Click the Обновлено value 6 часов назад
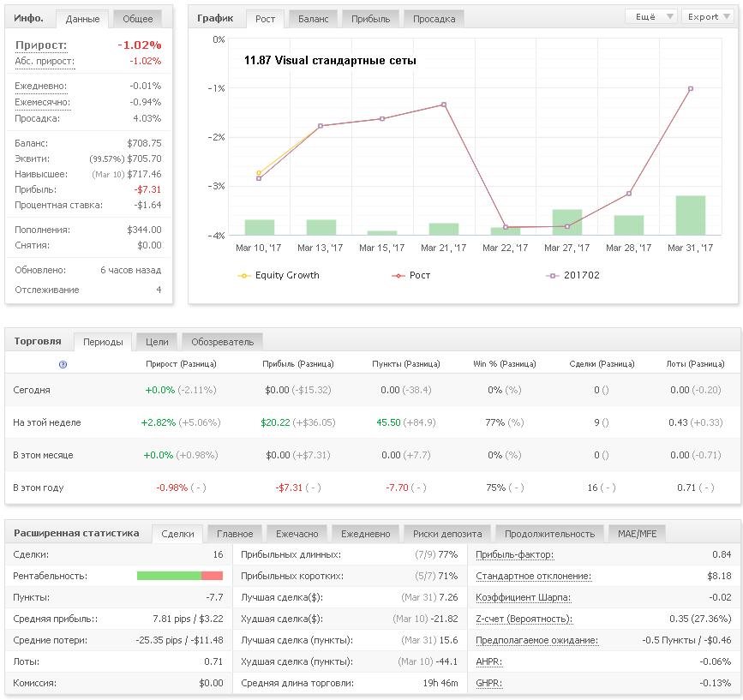 [x=131, y=271]
